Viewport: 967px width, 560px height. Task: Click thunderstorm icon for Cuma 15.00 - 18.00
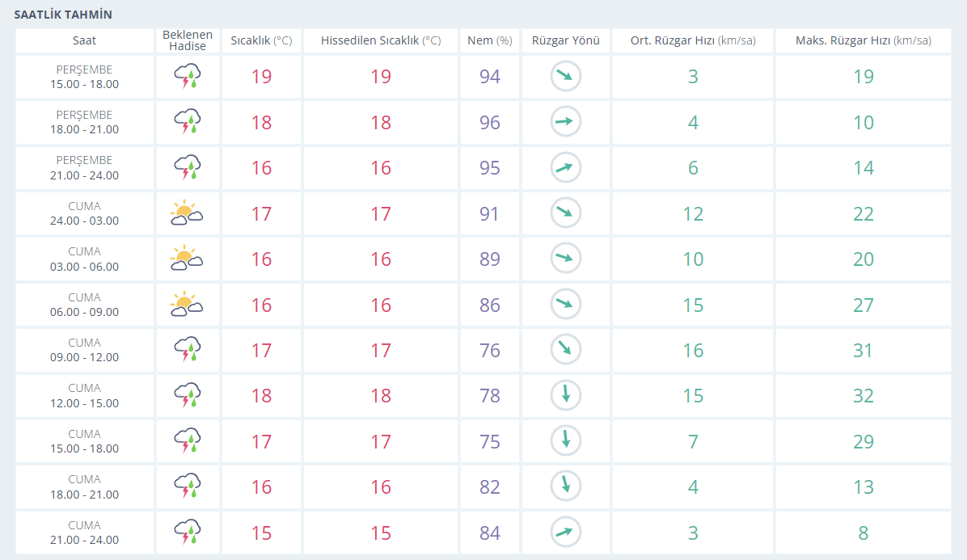pyautogui.click(x=188, y=440)
